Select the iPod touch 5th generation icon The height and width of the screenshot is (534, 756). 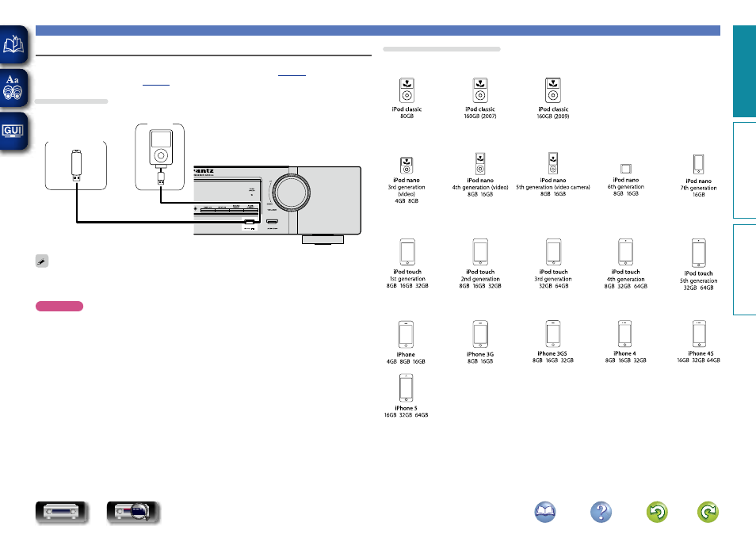click(699, 253)
